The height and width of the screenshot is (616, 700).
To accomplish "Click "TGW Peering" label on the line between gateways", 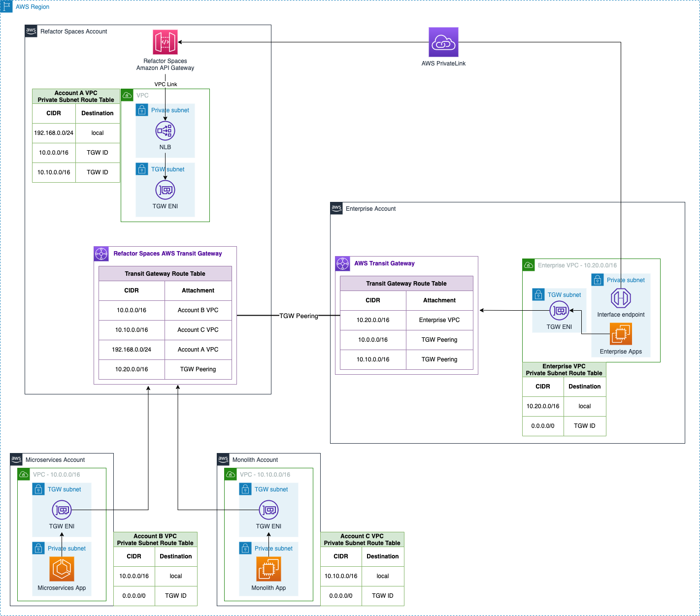I will point(299,316).
